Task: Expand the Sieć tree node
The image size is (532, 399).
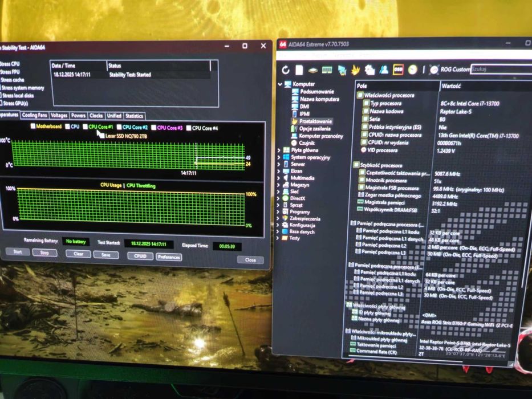Action: [x=279, y=192]
